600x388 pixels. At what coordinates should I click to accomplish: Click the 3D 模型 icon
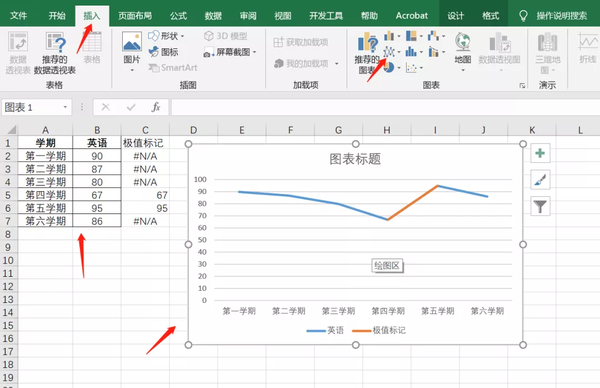pos(209,36)
